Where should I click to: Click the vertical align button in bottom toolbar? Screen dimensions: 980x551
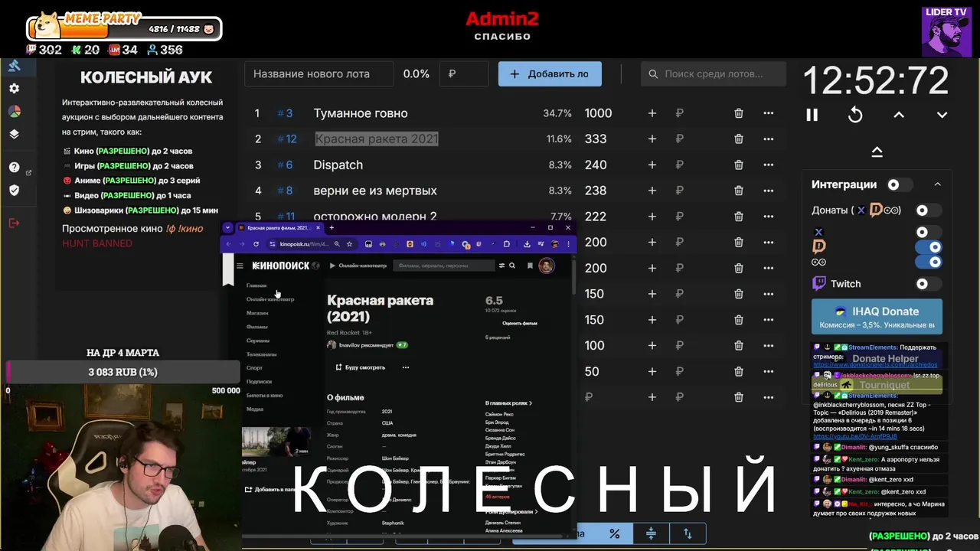click(x=651, y=533)
